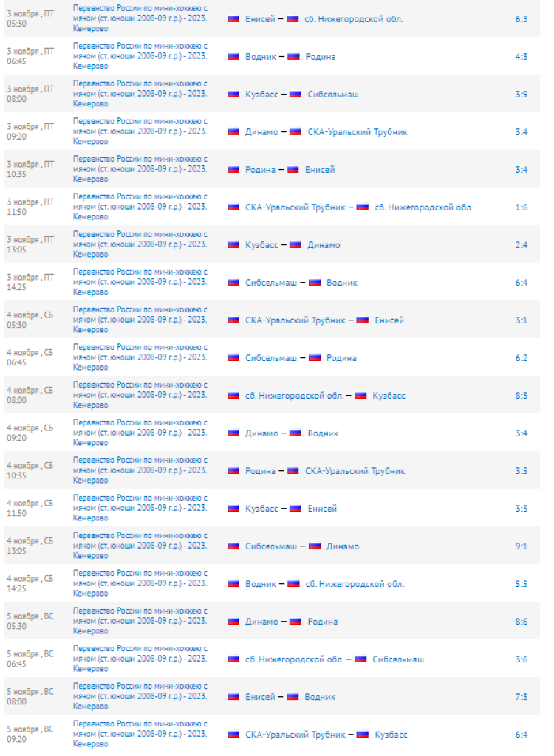Click the flag beside Кузбасс in the 8:3 match
The height and width of the screenshot is (756, 554).
click(360, 395)
